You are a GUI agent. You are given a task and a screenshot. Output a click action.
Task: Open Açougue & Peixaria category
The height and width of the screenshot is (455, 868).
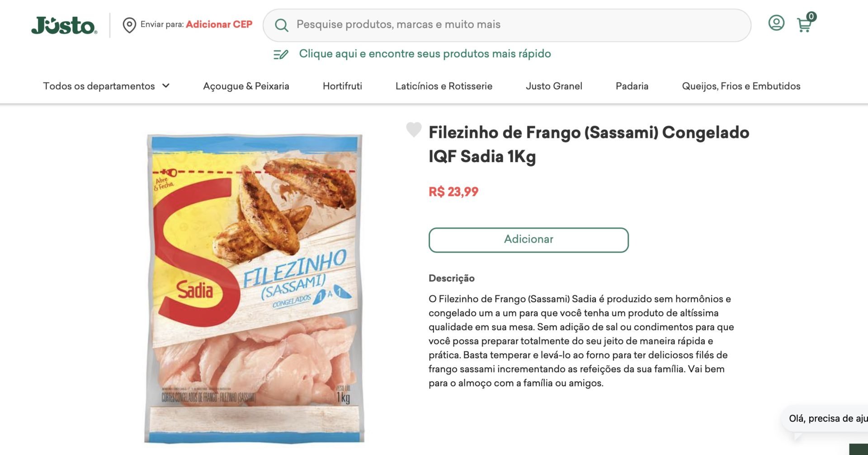coord(246,86)
